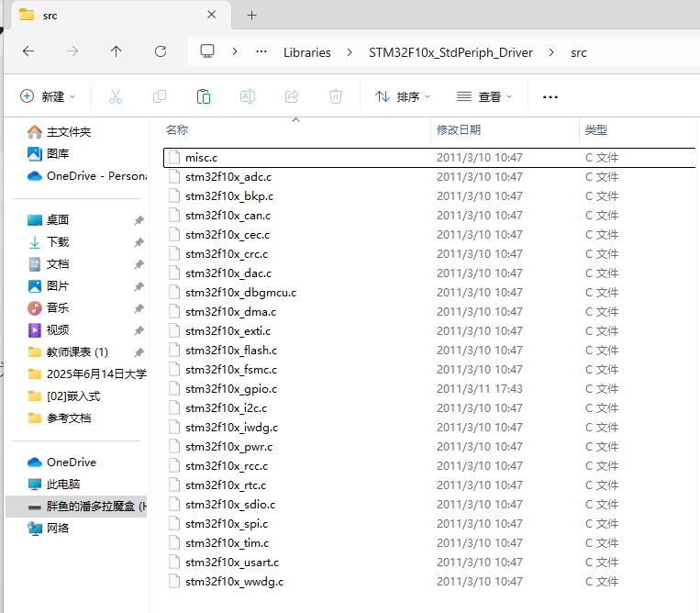Click the Cut scissors icon
This screenshot has width=700, height=613.
coord(116,96)
